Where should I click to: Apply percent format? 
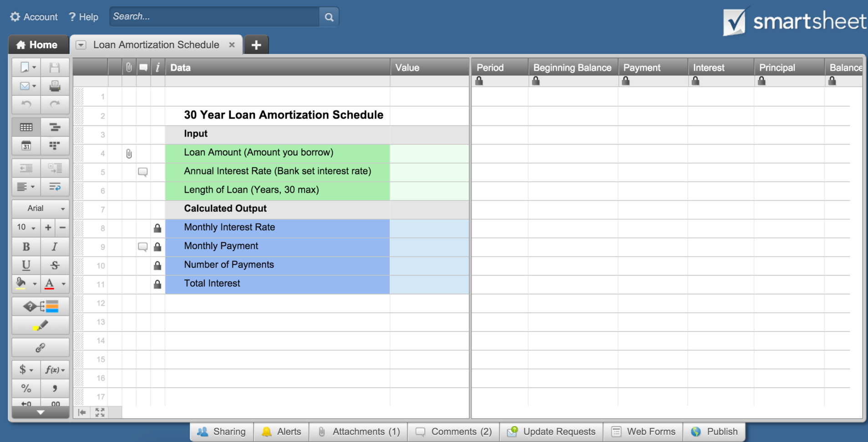pyautogui.click(x=26, y=388)
